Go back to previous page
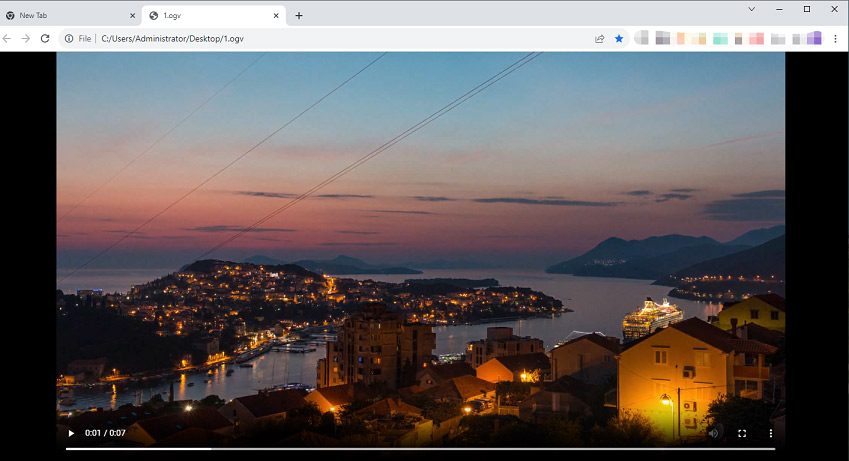 coord(7,38)
